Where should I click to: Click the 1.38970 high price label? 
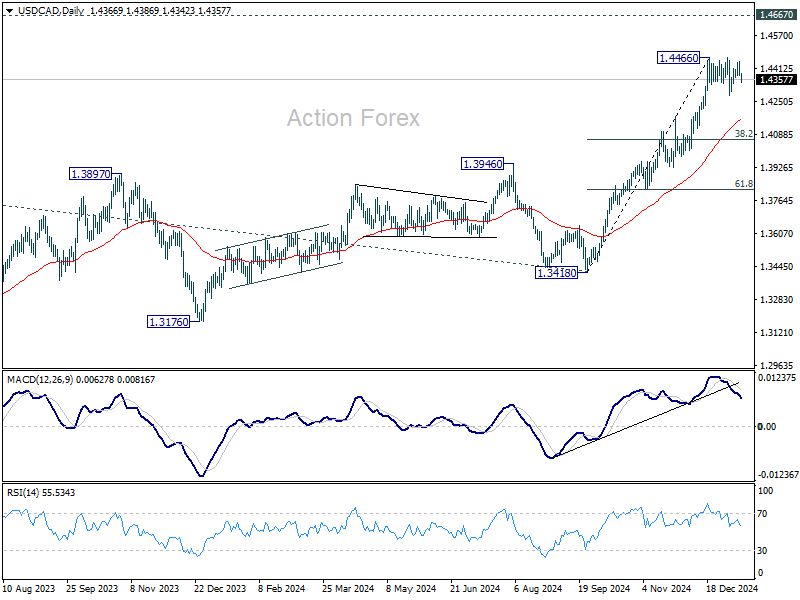pyautogui.click(x=90, y=174)
